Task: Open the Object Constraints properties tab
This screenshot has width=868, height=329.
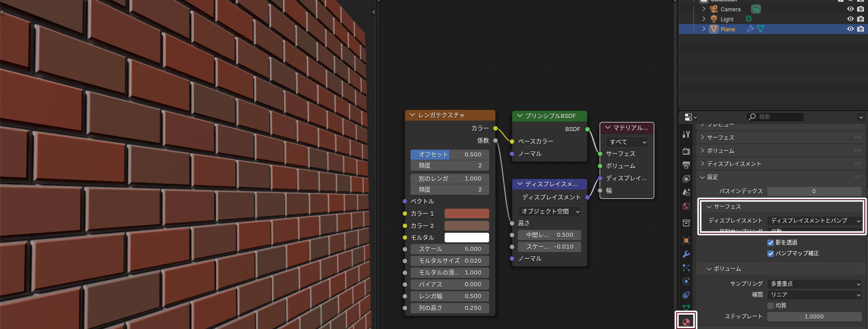Action: [x=686, y=295]
